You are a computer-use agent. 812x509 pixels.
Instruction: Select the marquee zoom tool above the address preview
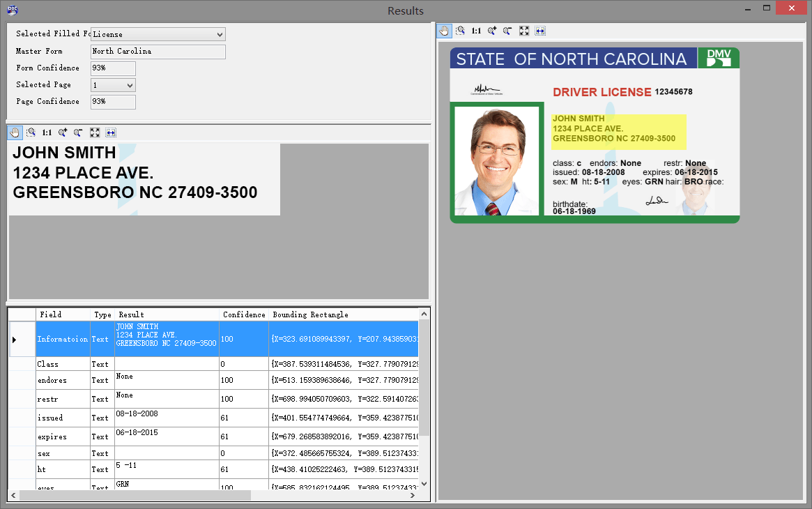coord(31,132)
